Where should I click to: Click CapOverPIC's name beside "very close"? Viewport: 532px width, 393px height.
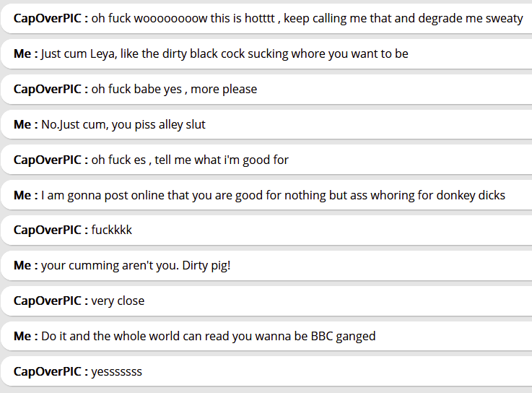click(x=51, y=301)
